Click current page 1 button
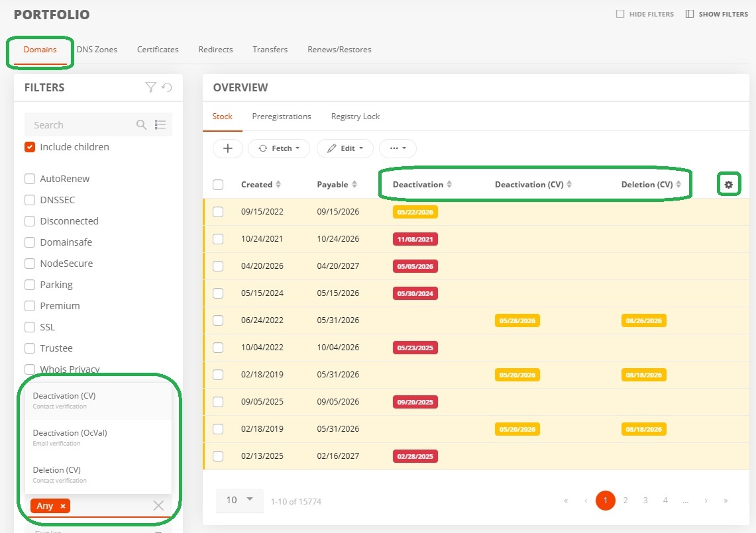This screenshot has height=533, width=756. 606,501
